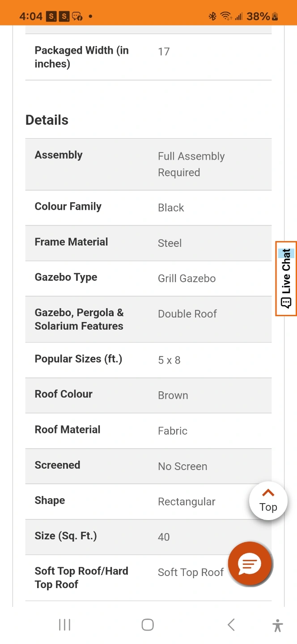This screenshot has width=297, height=644.
Task: Tap the Top scroll-up button
Action: tap(268, 501)
